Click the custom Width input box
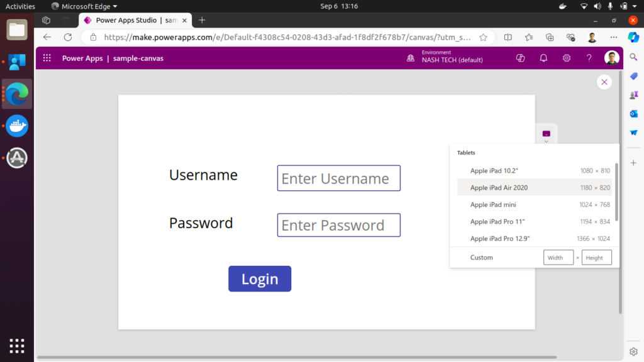Viewport: 644px width, 362px height. [x=558, y=258]
